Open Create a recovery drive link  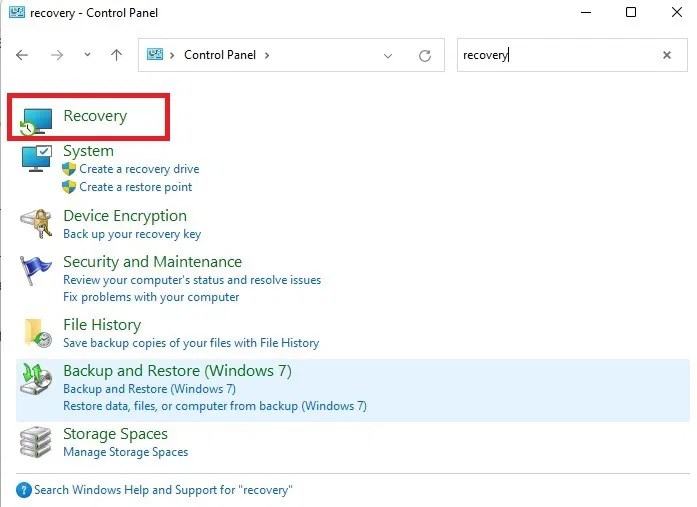pyautogui.click(x=139, y=169)
